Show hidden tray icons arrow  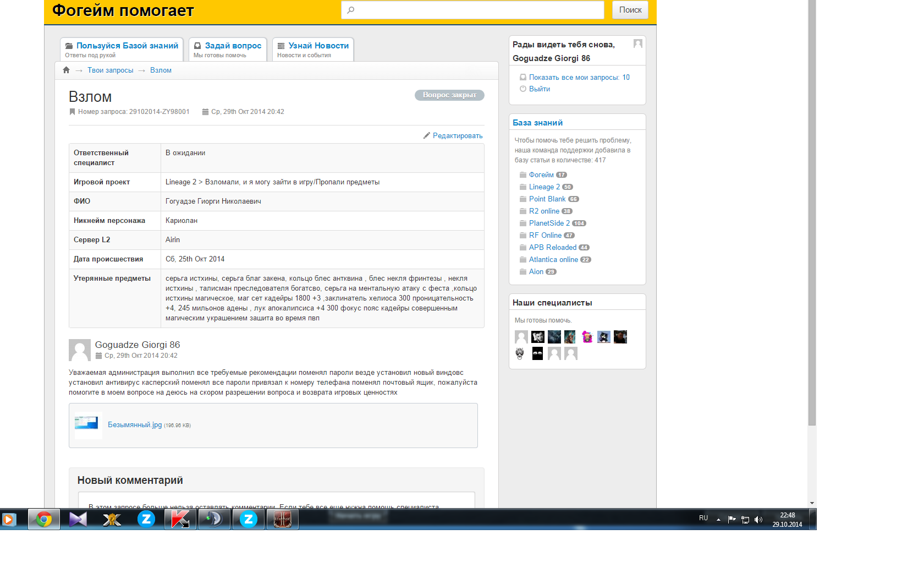click(718, 519)
